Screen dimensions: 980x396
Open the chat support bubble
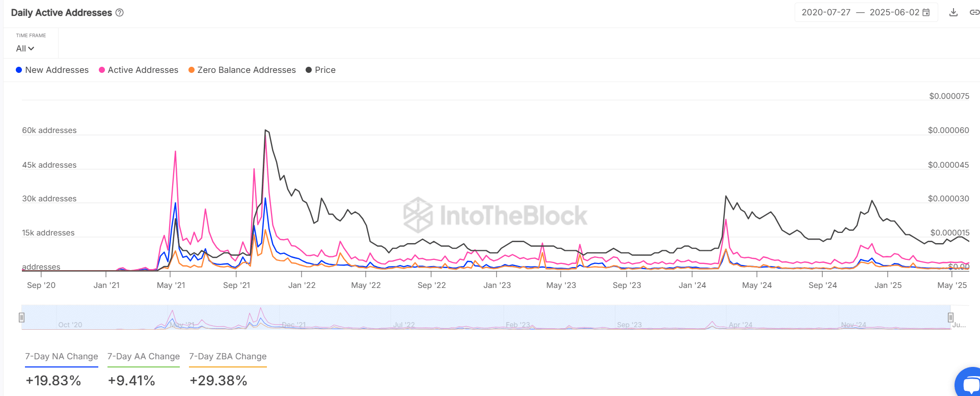coord(970,384)
